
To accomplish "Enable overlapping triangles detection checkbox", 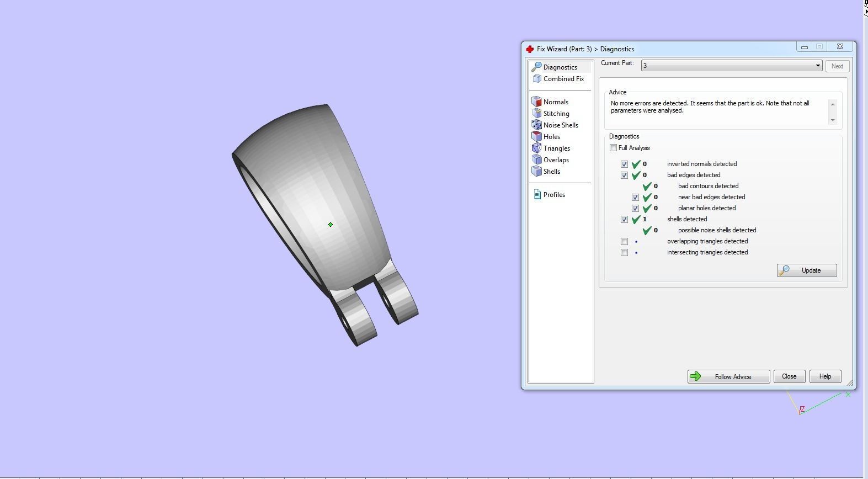I will pyautogui.click(x=624, y=241).
